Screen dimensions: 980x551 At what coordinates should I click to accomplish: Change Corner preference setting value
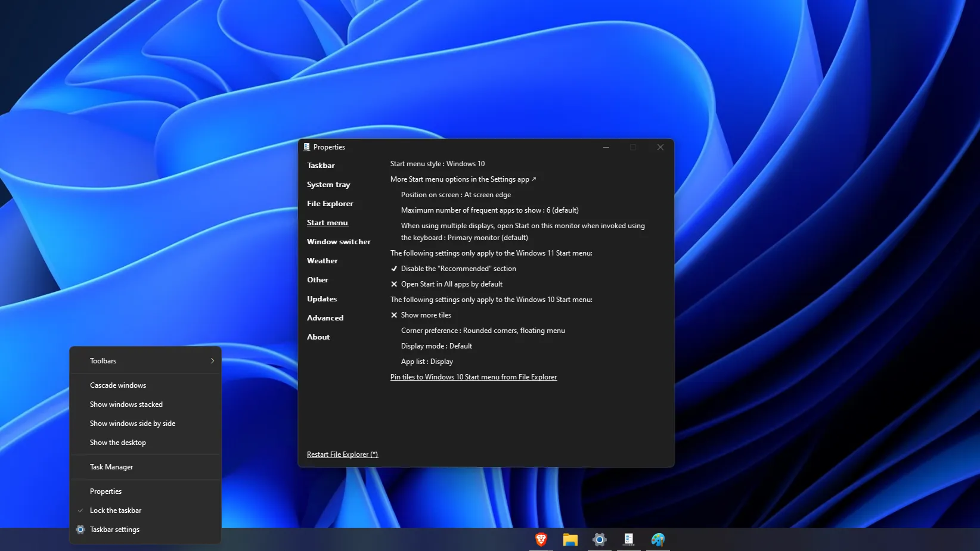(x=483, y=331)
